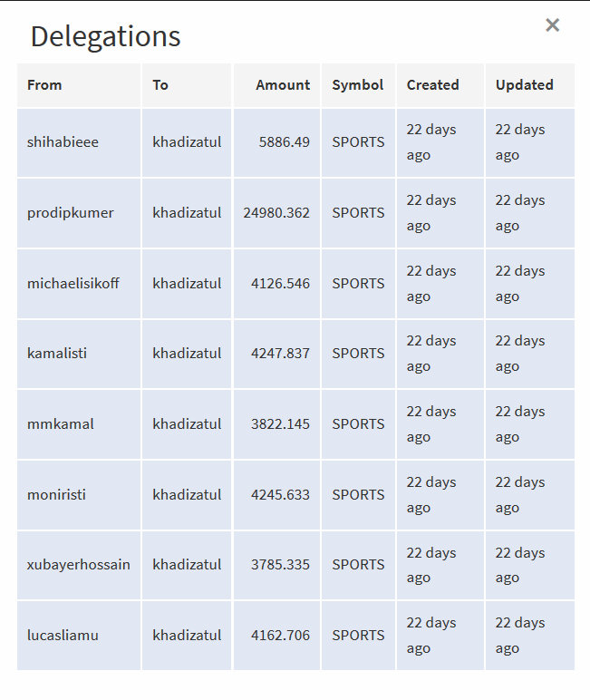Image resolution: width=590 pixels, height=700 pixels.
Task: Click khadizatul in the shihabieee row
Action: pyautogui.click(x=187, y=142)
